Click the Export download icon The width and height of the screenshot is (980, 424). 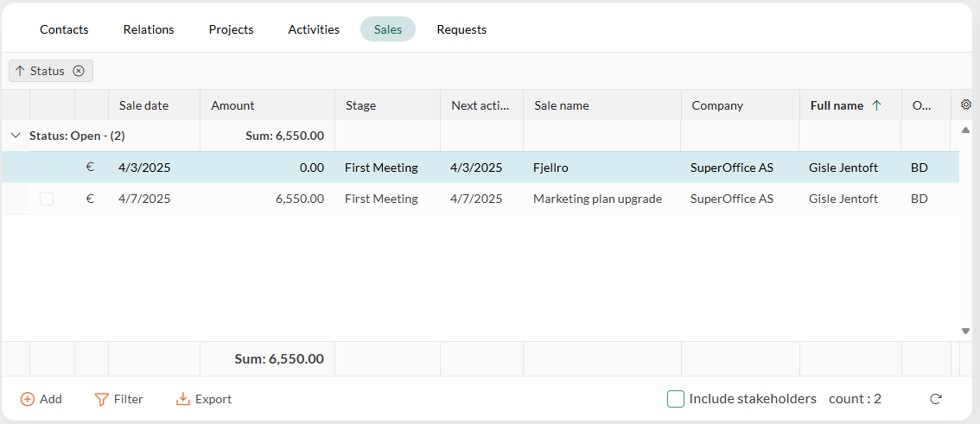point(182,399)
